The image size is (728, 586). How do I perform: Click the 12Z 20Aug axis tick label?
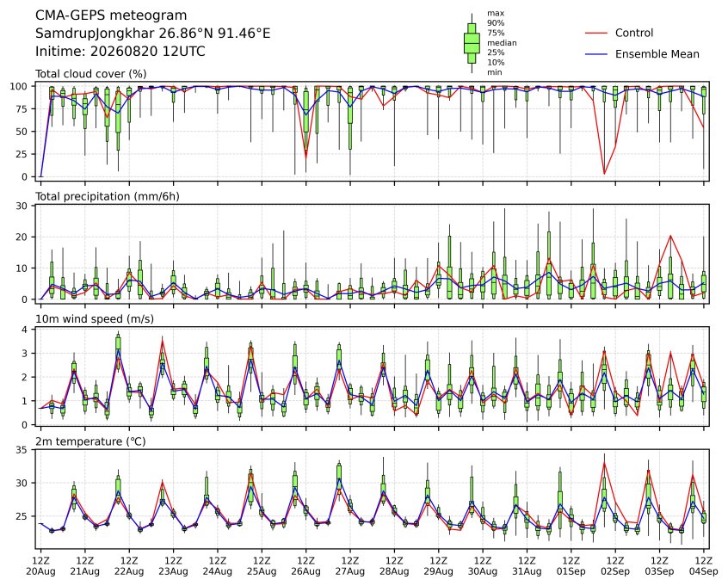point(40,566)
